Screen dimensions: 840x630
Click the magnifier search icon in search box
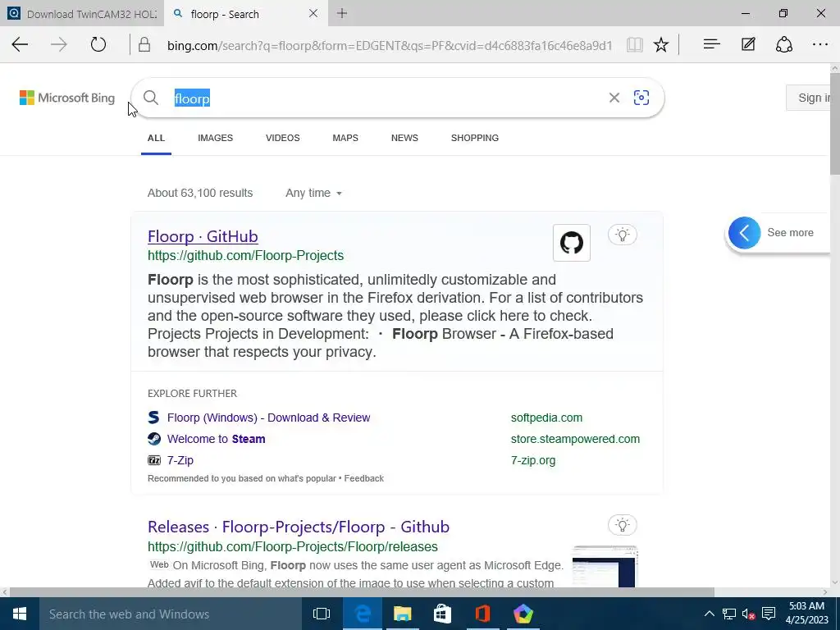[151, 98]
